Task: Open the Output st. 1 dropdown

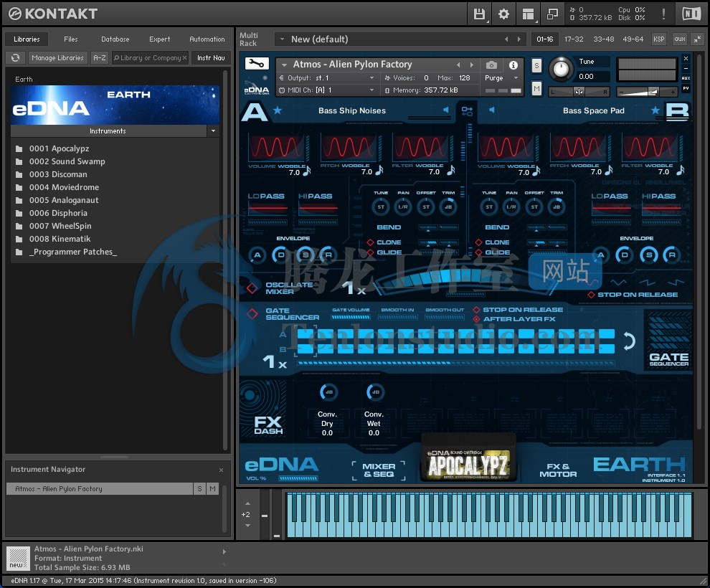Action: click(x=371, y=78)
